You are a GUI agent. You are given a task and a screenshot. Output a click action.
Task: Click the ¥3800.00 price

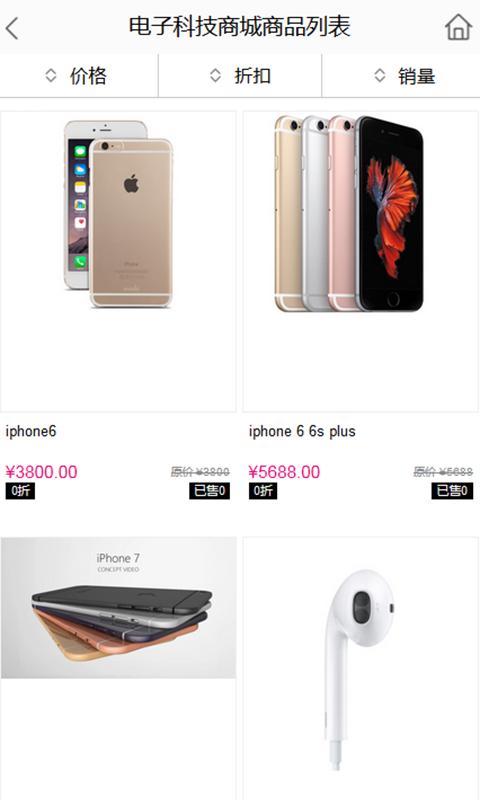[x=41, y=471]
